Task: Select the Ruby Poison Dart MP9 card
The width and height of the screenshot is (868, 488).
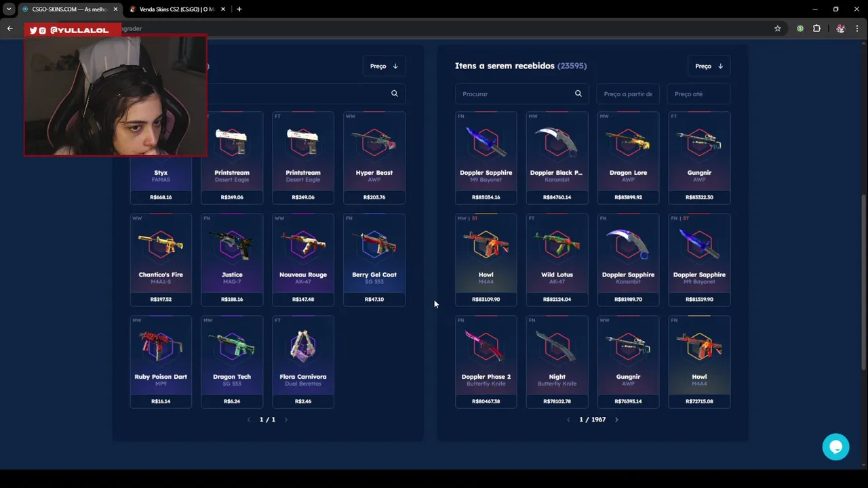Action: point(161,362)
